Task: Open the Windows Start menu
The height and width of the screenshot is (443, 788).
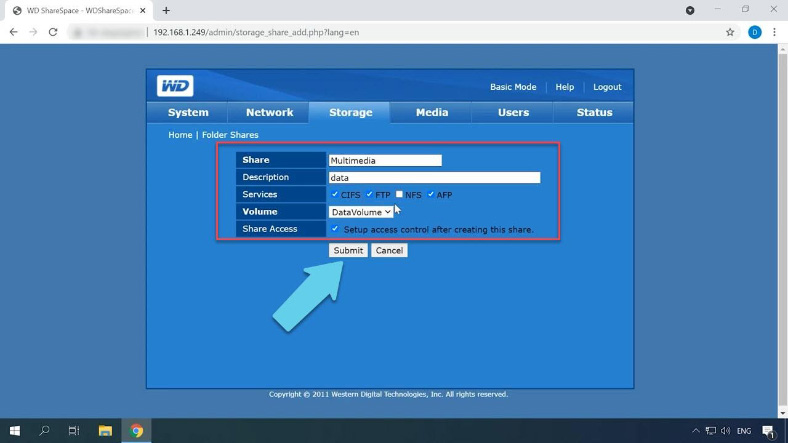Action: coord(15,430)
